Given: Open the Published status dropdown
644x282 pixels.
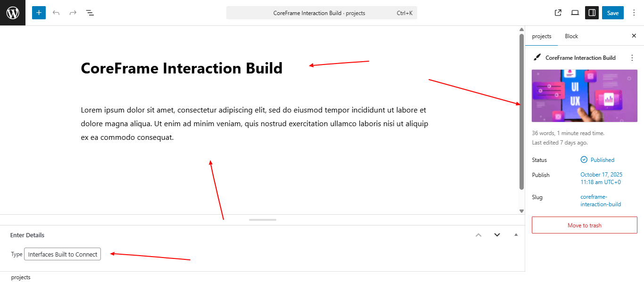Looking at the screenshot, I should (x=597, y=160).
